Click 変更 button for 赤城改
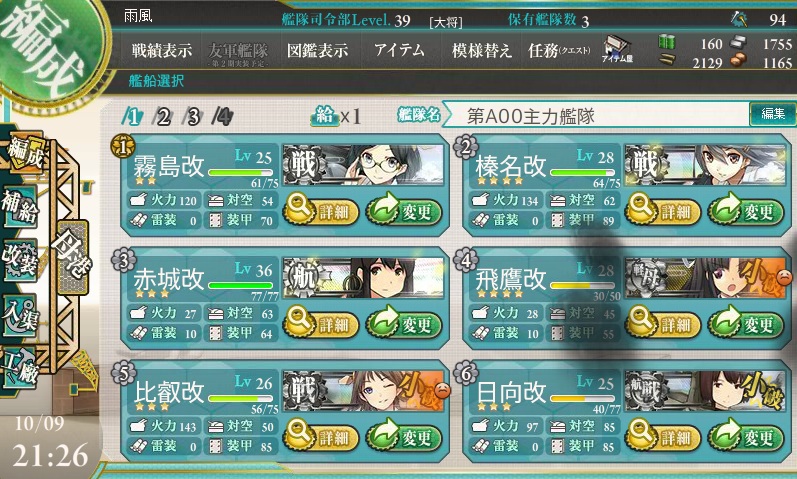 pyautogui.click(x=404, y=323)
